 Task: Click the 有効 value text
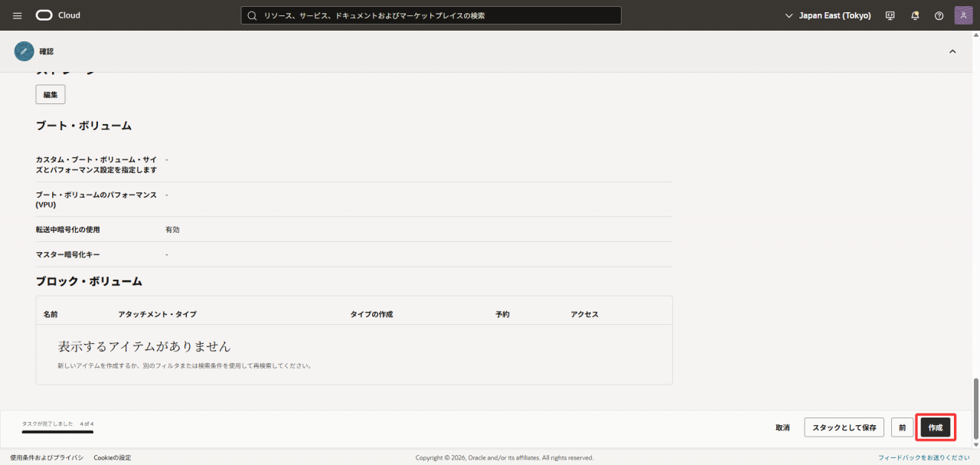[172, 229]
